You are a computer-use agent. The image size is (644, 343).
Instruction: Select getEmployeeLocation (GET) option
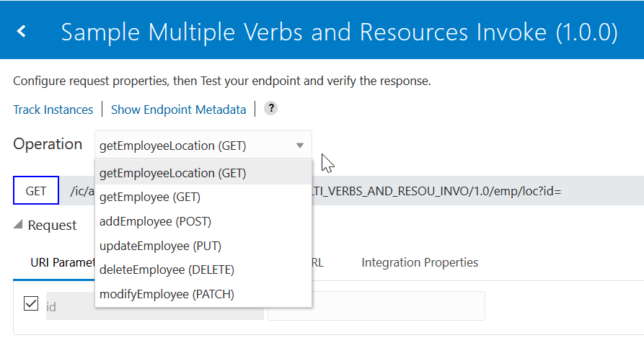point(173,173)
